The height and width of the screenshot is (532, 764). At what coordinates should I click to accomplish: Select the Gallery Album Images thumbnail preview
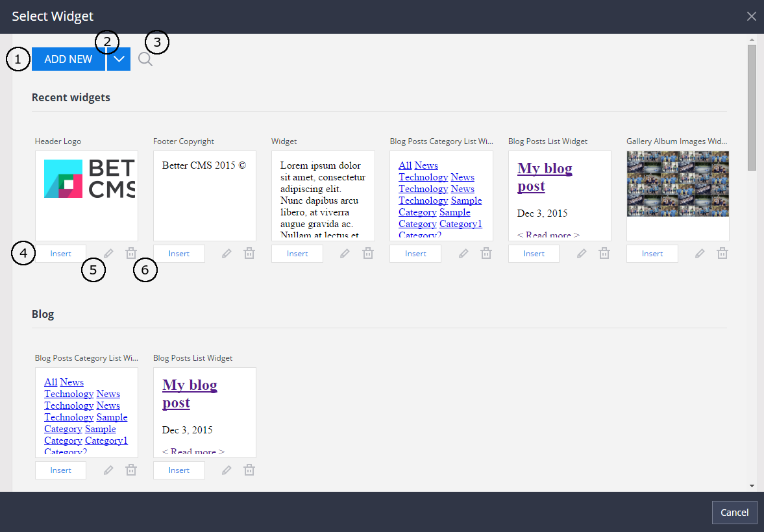point(677,184)
